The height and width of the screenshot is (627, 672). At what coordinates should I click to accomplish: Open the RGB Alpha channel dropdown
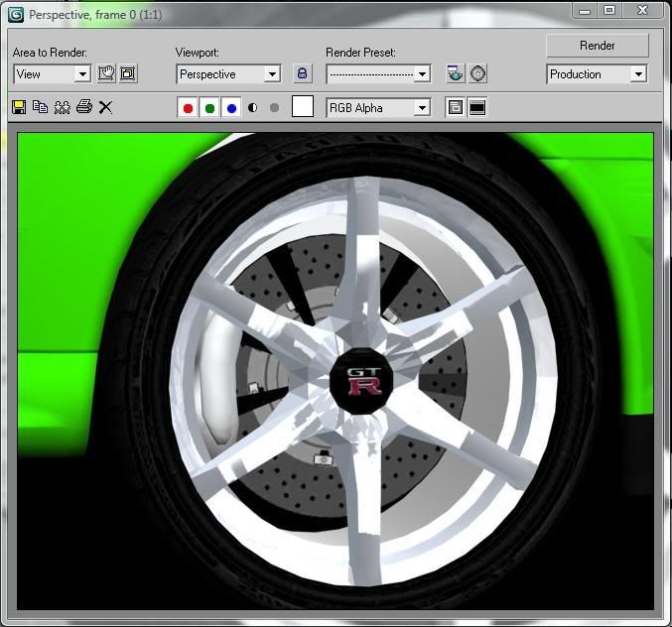tap(378, 108)
